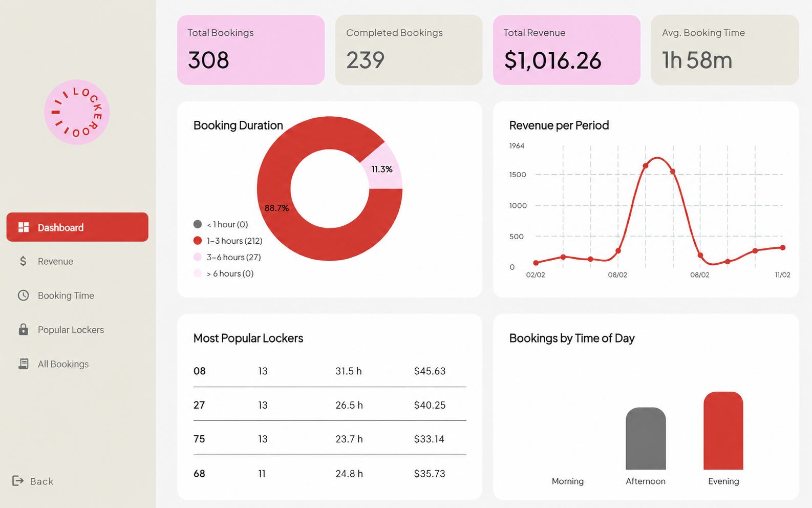
Task: Click the peak data point near 1500
Action: 646,165
